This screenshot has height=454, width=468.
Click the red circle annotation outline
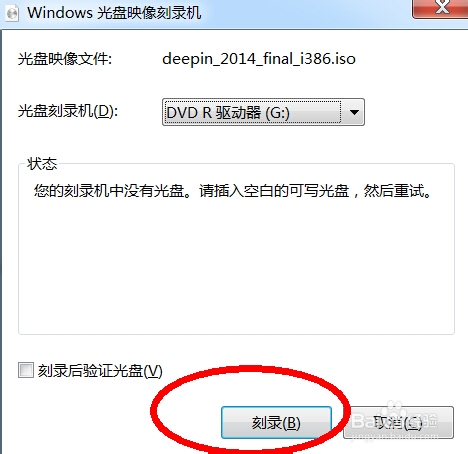154,412
